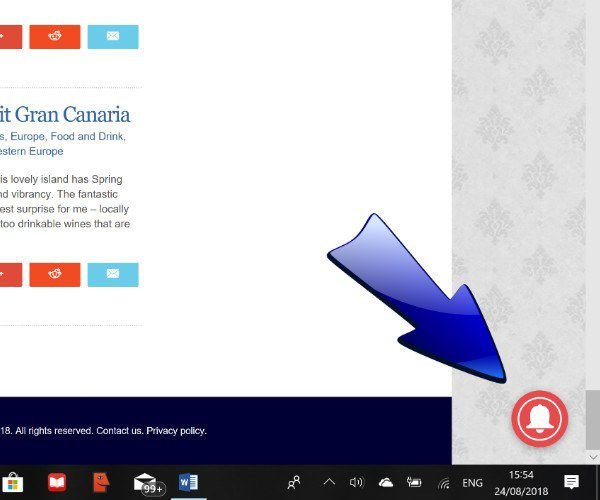The height and width of the screenshot is (500, 600).
Task: Show hidden system tray icons
Action: point(329,482)
